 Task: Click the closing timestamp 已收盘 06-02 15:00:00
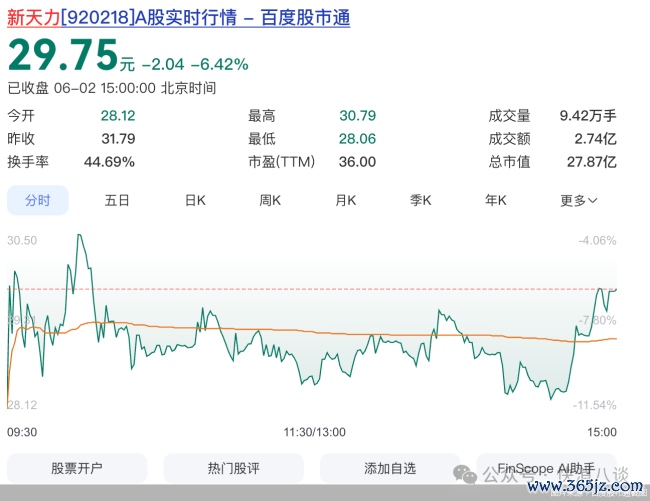tap(82, 88)
